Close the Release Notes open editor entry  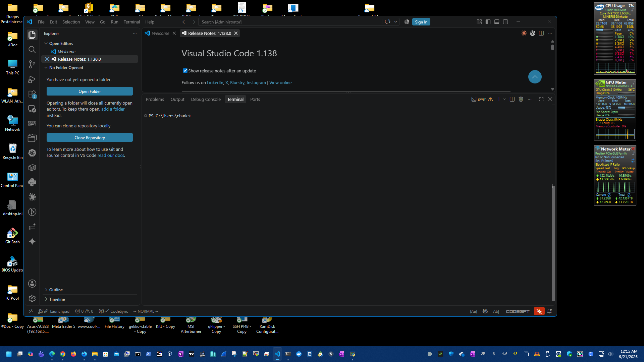coord(47,59)
